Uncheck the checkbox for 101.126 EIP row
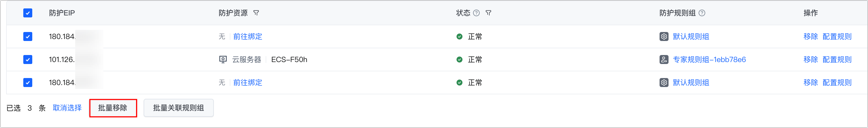Image resolution: width=868 pixels, height=128 pixels. (27, 60)
